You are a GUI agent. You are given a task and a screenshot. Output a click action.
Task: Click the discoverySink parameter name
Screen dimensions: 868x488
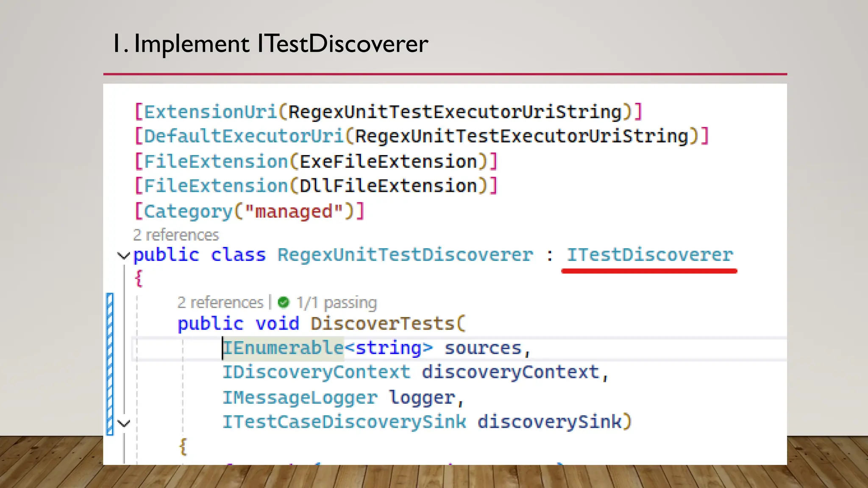(x=550, y=422)
